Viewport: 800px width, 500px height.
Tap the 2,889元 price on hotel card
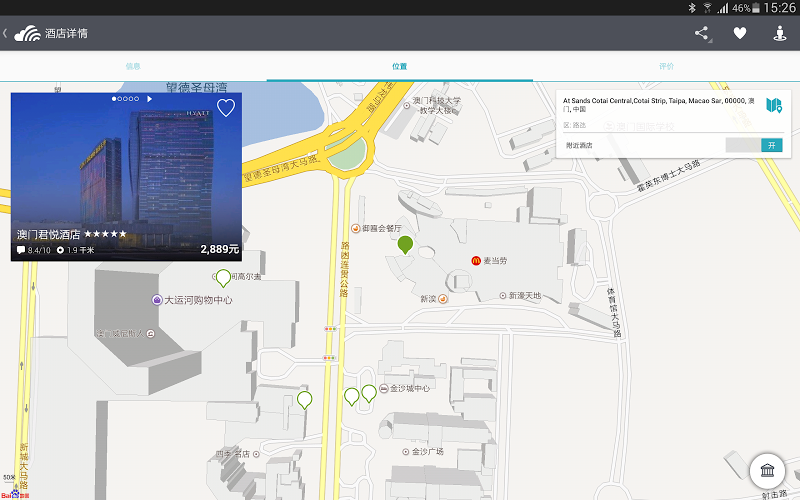(219, 249)
